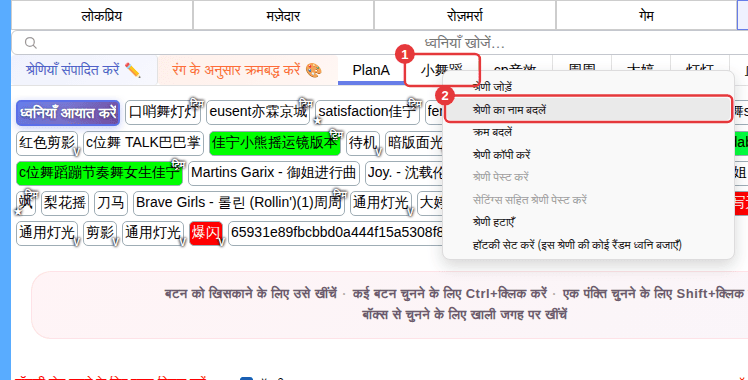This screenshot has height=380, width=748.
Task: Click keyboard hotkey icon on 佳宁小熊摇运镜版本
Action: (x=336, y=134)
